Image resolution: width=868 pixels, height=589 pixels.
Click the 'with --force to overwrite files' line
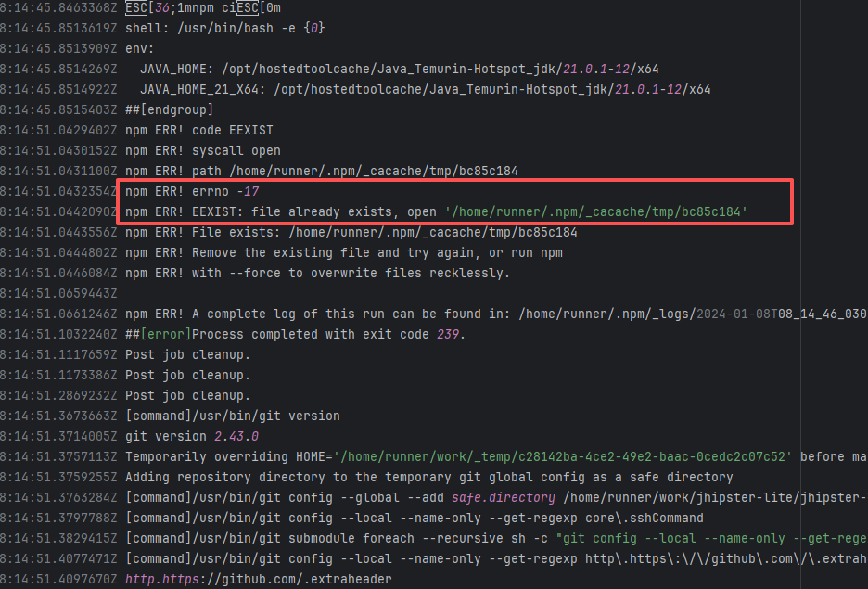(317, 273)
